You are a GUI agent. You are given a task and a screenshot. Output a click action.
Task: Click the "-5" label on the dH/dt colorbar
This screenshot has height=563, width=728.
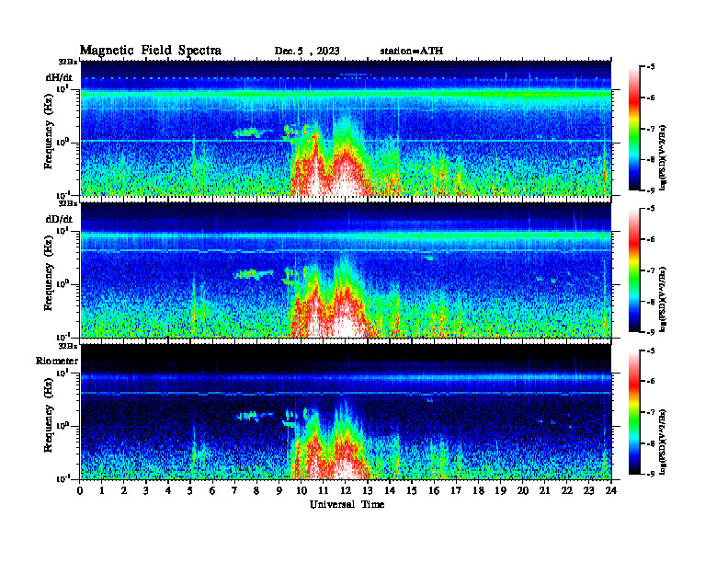point(651,67)
